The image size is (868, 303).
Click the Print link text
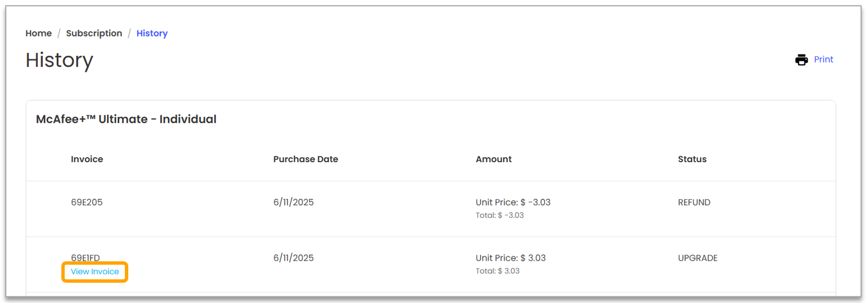point(824,60)
